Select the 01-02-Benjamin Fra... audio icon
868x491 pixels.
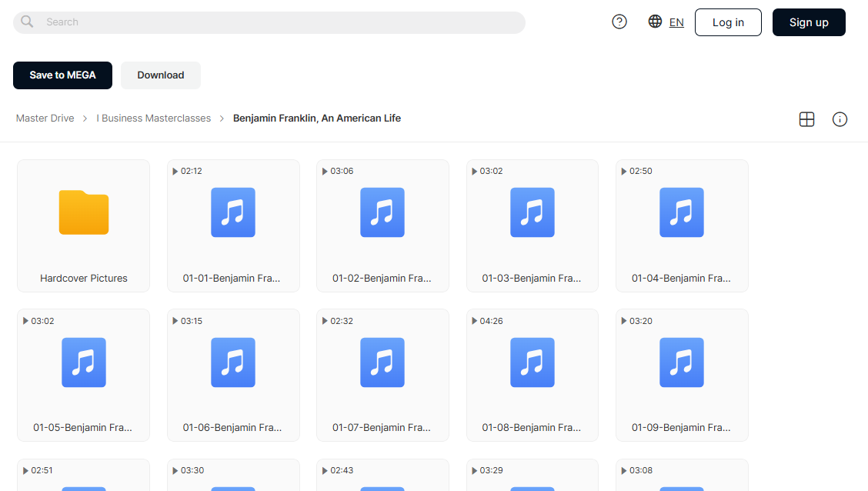pyautogui.click(x=382, y=212)
